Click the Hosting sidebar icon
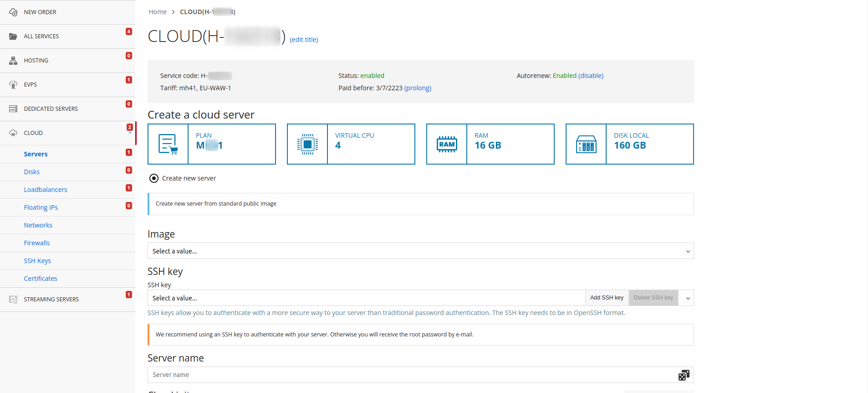Image resolution: width=868 pixels, height=393 pixels. coord(13,61)
